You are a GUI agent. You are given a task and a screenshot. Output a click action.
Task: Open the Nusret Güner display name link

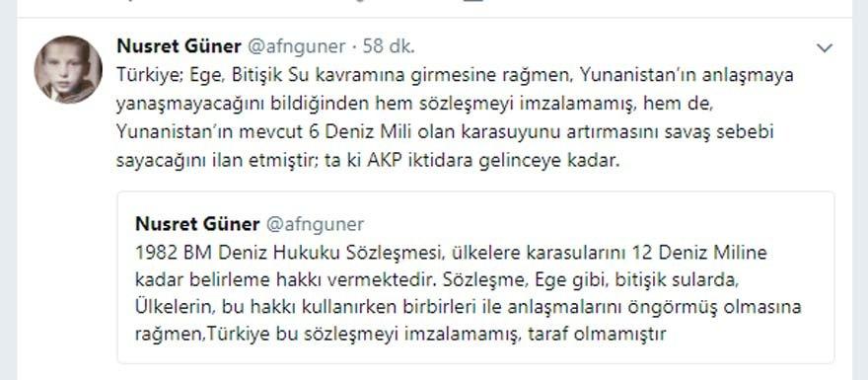[179, 47]
